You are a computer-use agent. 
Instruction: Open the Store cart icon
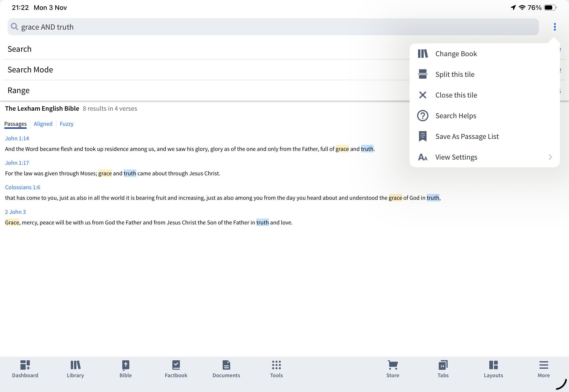click(x=393, y=369)
